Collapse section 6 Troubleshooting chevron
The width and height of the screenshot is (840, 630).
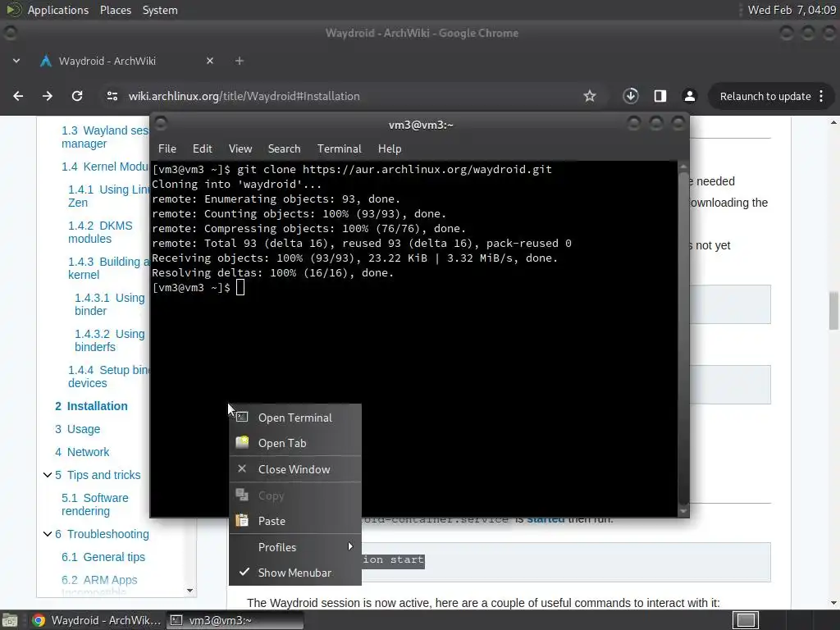(47, 533)
